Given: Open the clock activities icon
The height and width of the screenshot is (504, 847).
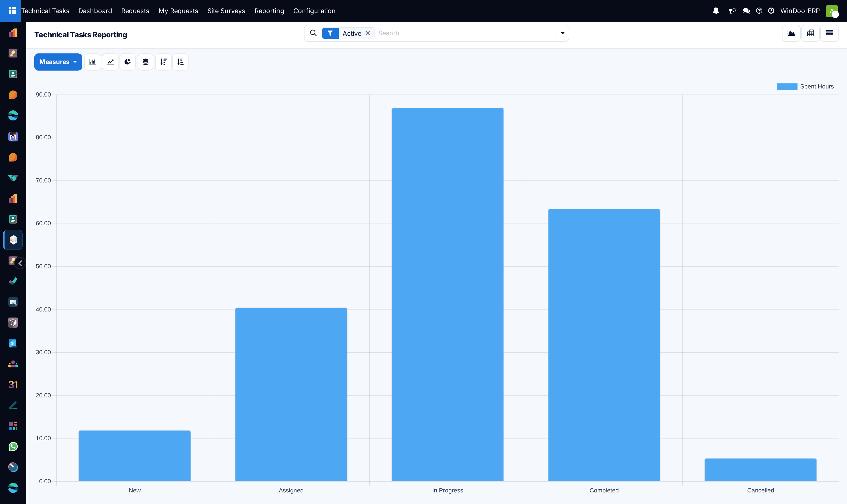Looking at the screenshot, I should [771, 11].
